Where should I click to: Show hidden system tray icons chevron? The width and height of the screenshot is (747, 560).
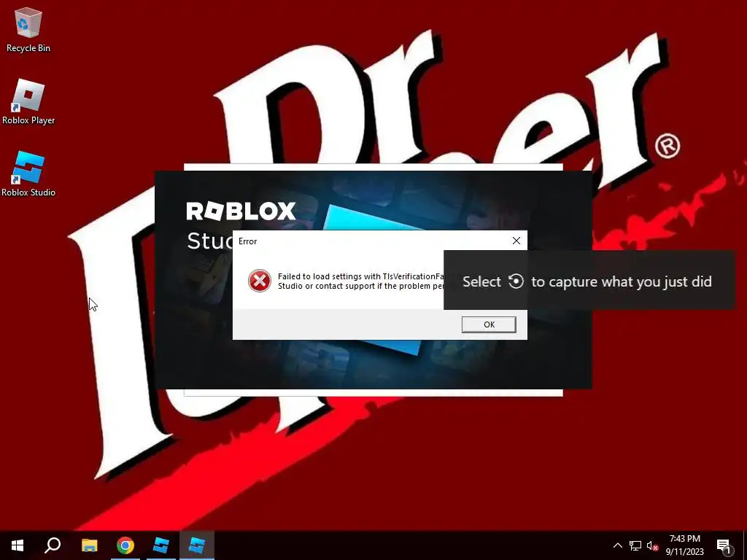[x=617, y=545]
